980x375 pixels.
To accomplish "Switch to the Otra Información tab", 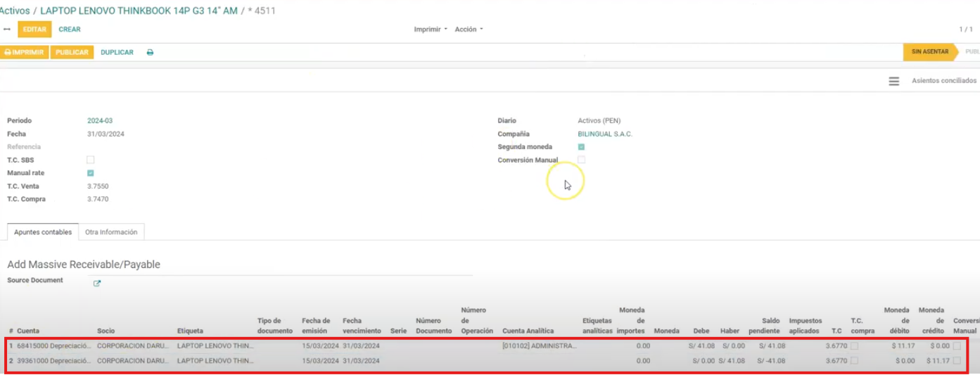I will click(112, 232).
